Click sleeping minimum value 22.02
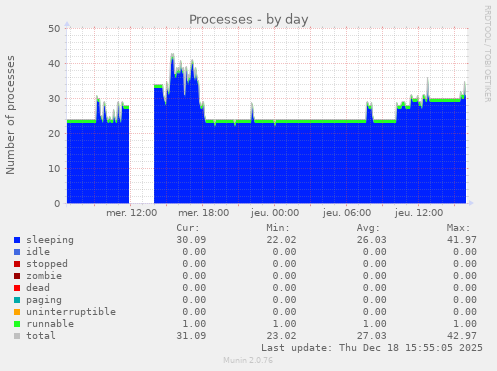Image resolution: width=497 pixels, height=371 pixels. pos(281,240)
